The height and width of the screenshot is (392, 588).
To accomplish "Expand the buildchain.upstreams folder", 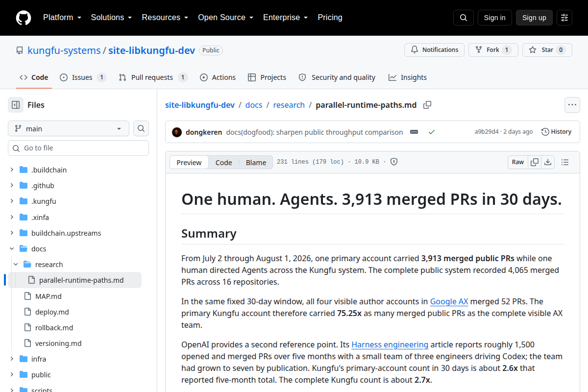I will click(x=12, y=233).
